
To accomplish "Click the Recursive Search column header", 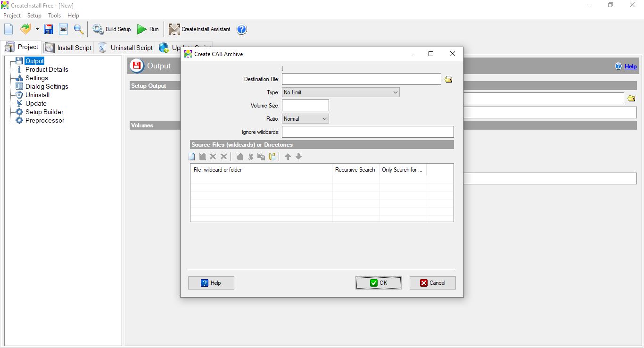I will tap(356, 170).
